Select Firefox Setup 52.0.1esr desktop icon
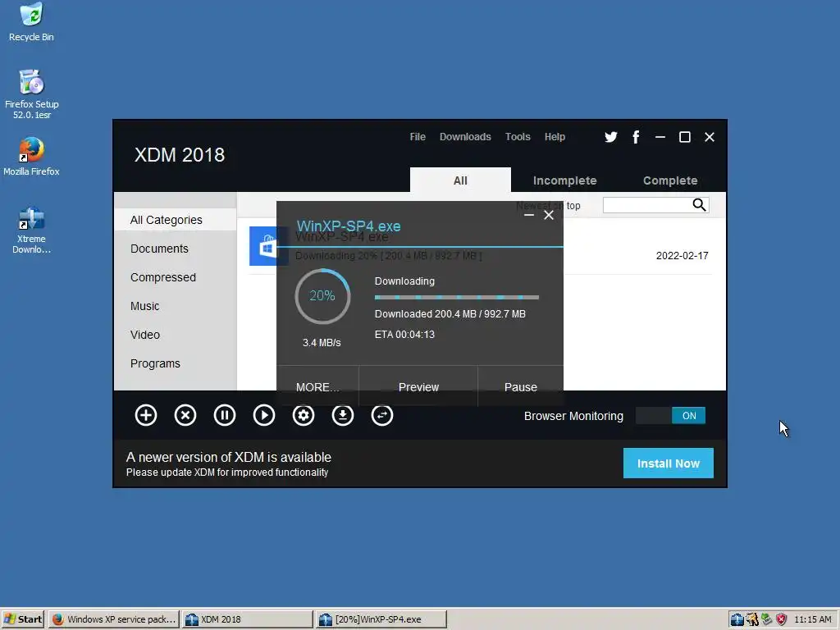This screenshot has width=840, height=630. (32, 94)
